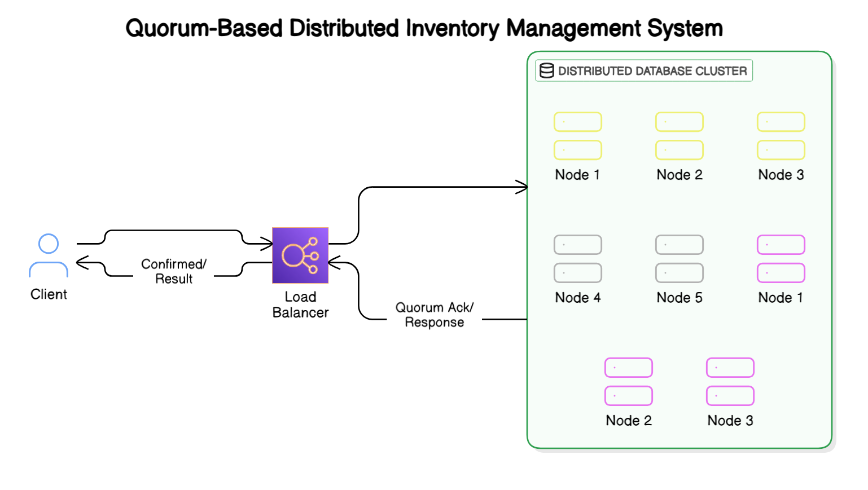868x490 pixels.
Task: Select the Load Balancer text label
Action: [x=300, y=304]
